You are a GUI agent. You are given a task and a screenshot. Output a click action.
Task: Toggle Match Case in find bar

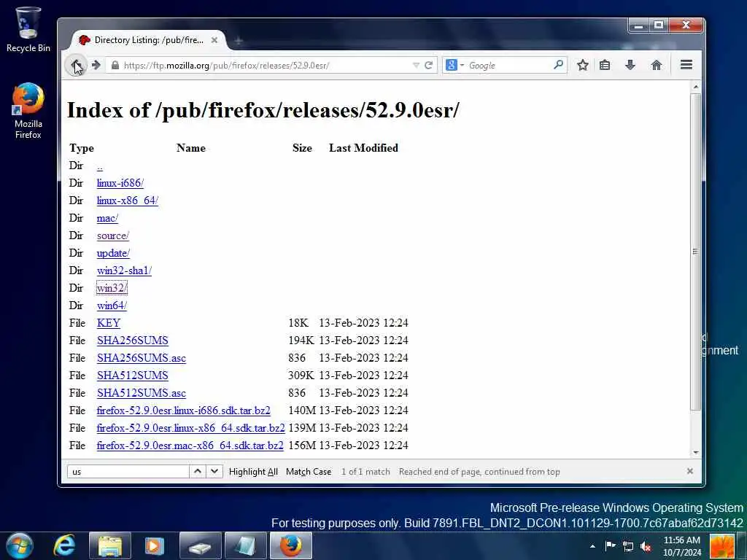[x=309, y=472]
